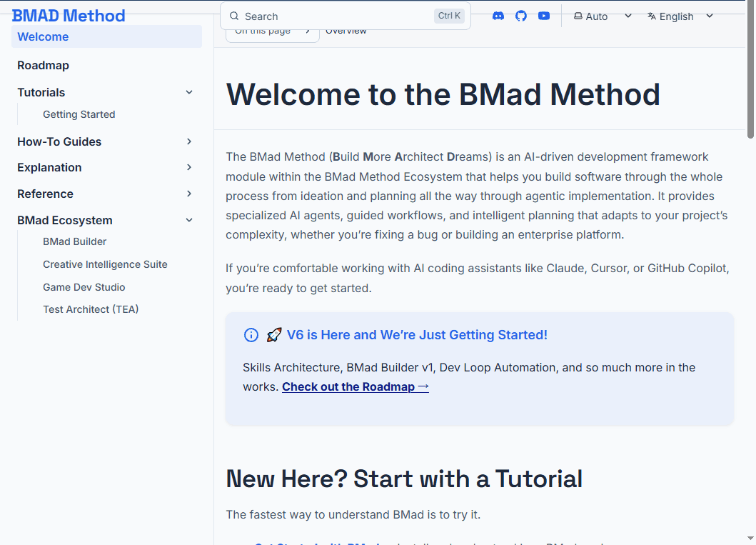Screen dimensions: 756x545
Task: Click New Here? Start with a Tutorial heading
Action: tap(404, 479)
